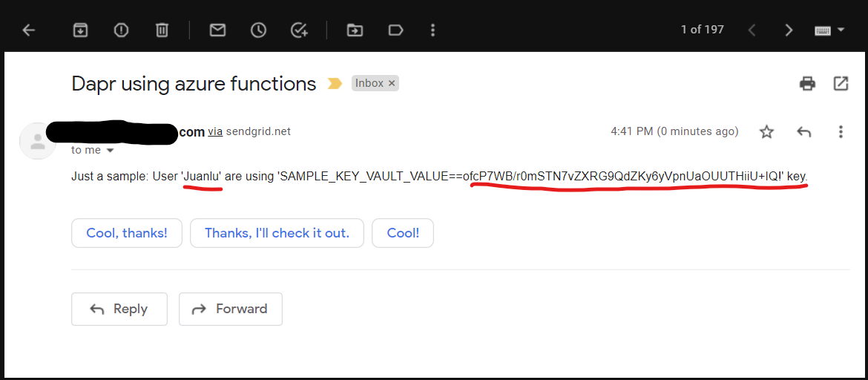Mark the email as unread

click(217, 30)
